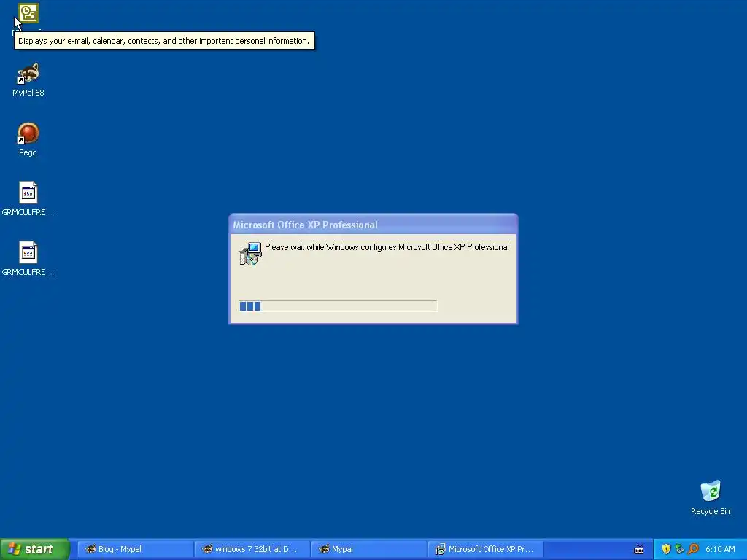
Task: Click the Office XP configuration progress bar
Action: 337,306
